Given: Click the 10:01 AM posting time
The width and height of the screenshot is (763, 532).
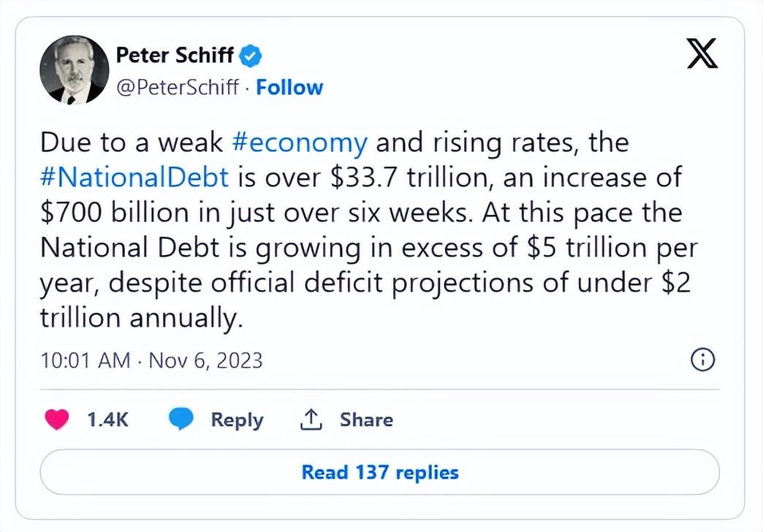Looking at the screenshot, I should coord(85,360).
